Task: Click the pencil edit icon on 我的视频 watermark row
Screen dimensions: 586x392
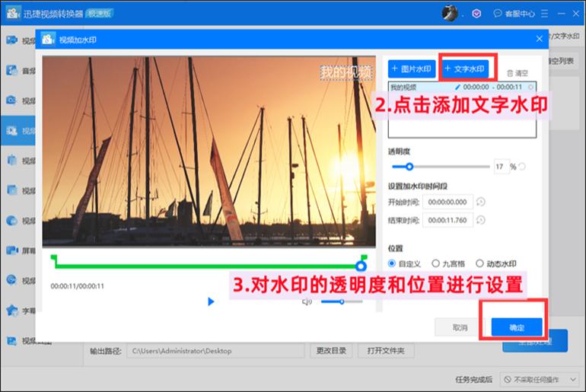Action: [457, 87]
